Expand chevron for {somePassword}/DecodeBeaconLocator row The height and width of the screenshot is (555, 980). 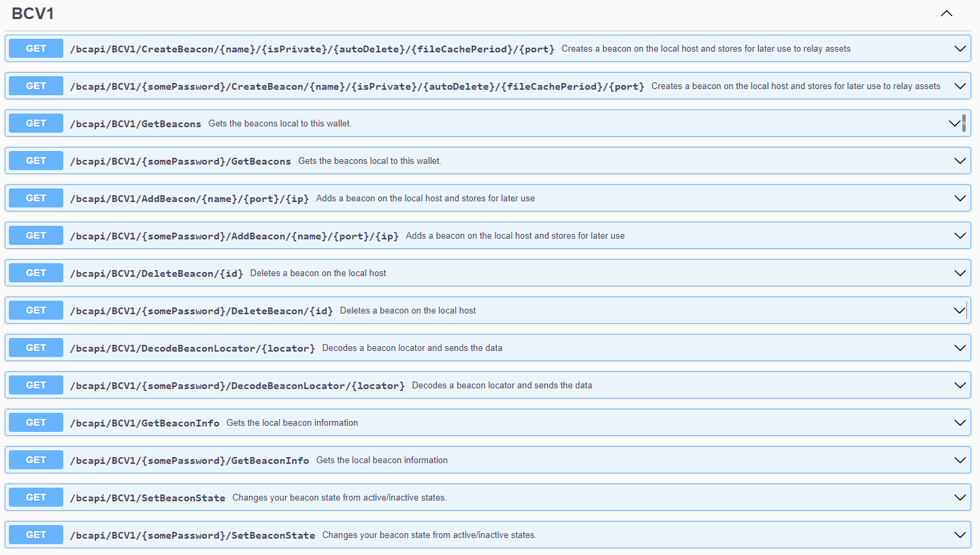pyautogui.click(x=960, y=386)
